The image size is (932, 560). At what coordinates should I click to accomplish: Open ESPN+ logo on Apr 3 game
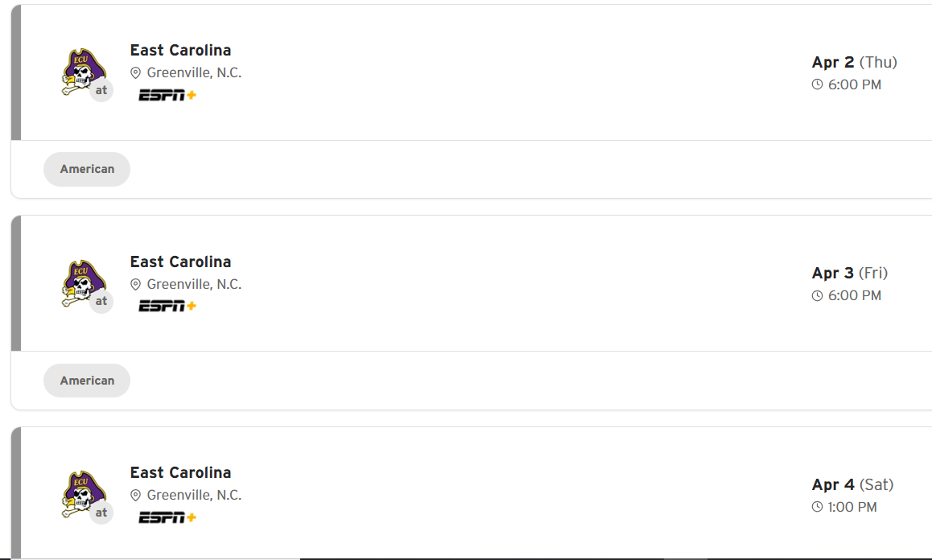point(167,306)
